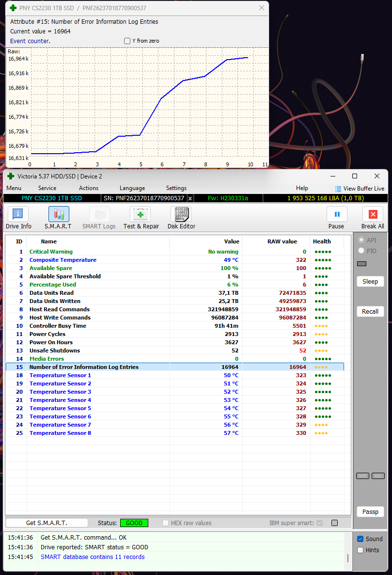Select the Percentage Used attribute
Screen dimensions: 392x575
point(175,285)
